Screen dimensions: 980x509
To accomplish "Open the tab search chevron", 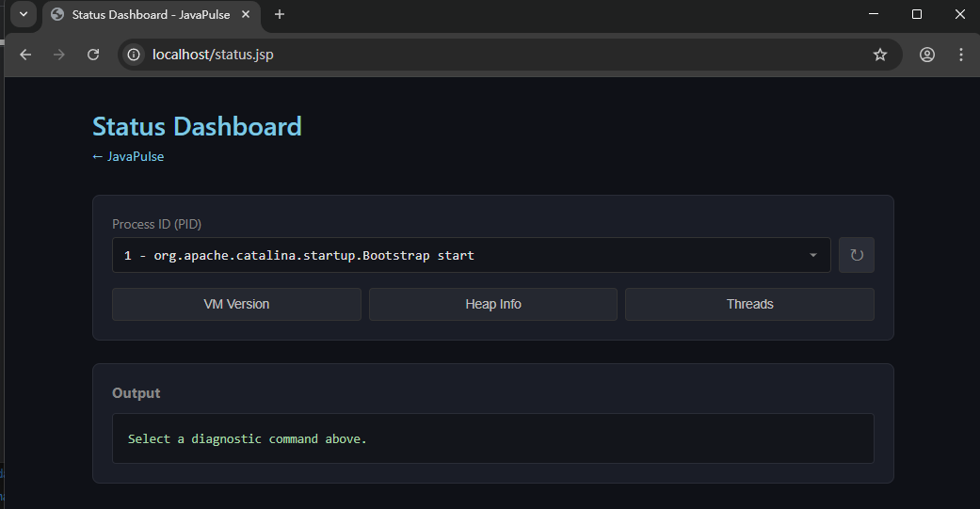I will pos(24,14).
